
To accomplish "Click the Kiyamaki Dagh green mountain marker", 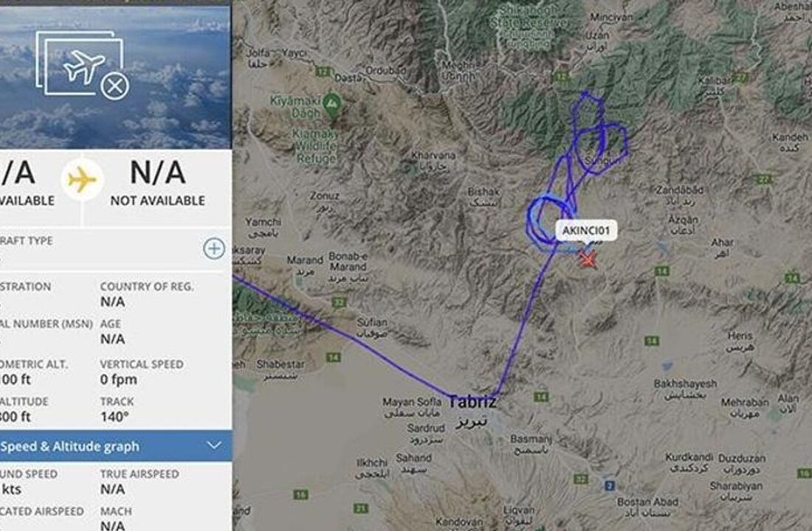I will [x=331, y=103].
